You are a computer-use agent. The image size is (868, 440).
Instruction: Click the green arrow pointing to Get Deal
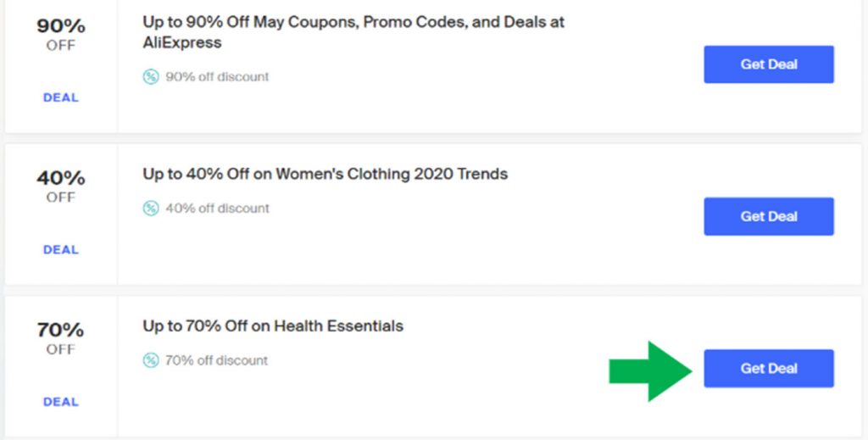[x=650, y=370]
